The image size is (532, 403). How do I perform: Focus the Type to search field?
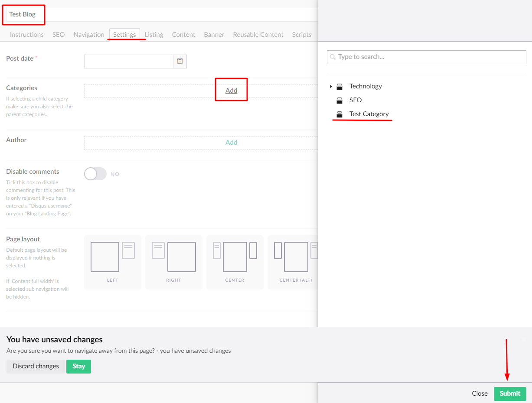(x=427, y=57)
